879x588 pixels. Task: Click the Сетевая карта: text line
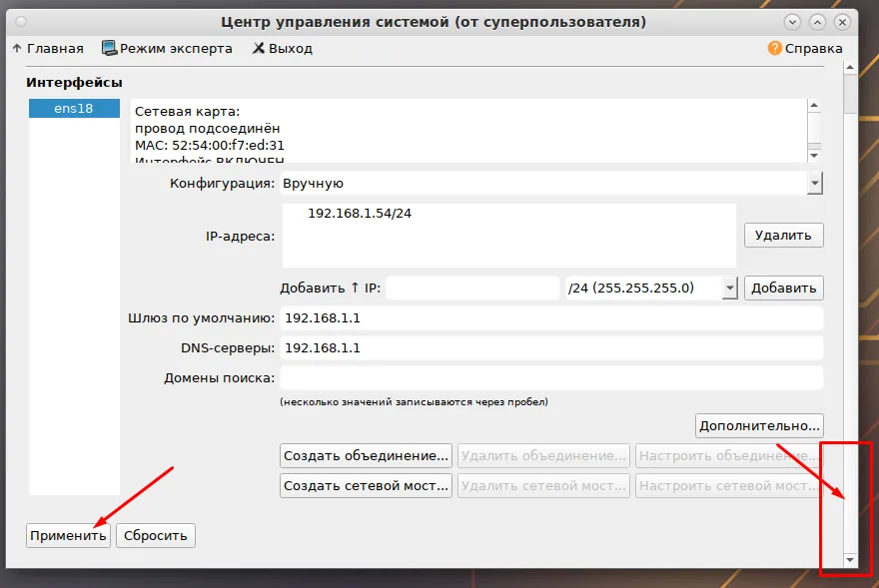pyautogui.click(x=187, y=112)
